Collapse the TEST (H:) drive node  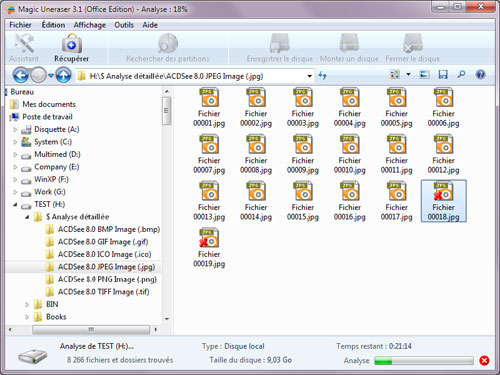[x=15, y=205]
